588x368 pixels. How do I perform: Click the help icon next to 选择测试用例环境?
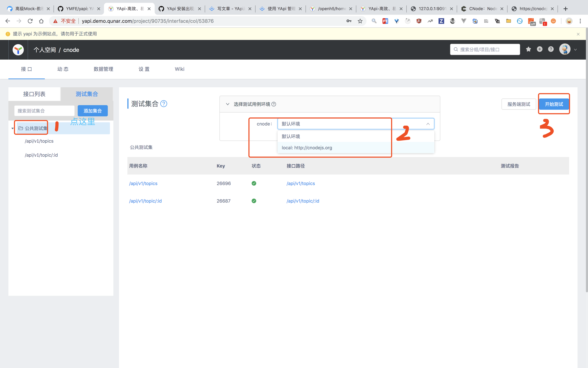tap(274, 104)
